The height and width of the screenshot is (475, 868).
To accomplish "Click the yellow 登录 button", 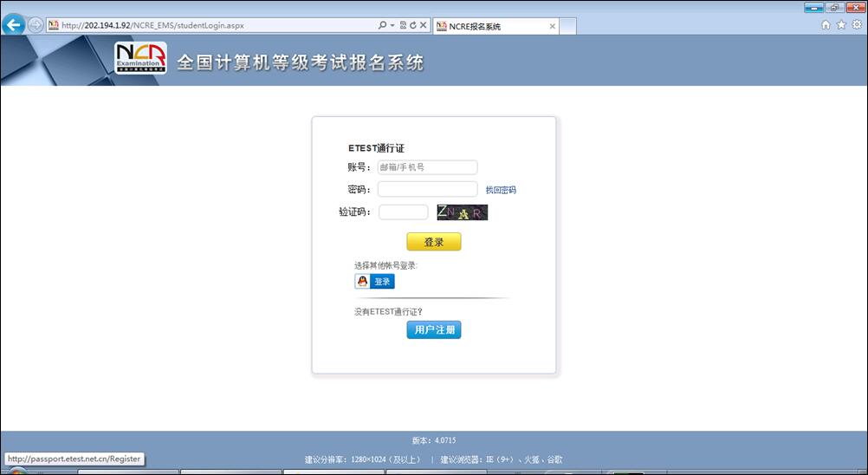I will [x=434, y=242].
